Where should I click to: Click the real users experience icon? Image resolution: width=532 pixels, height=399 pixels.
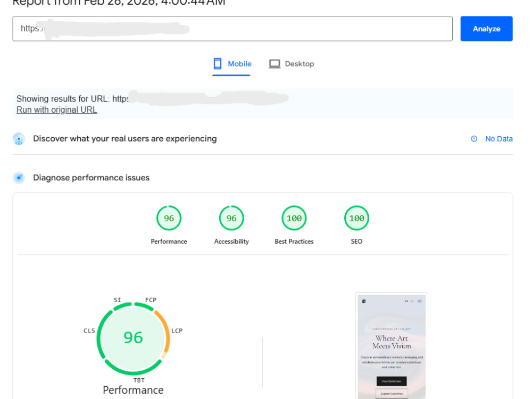coord(19,139)
